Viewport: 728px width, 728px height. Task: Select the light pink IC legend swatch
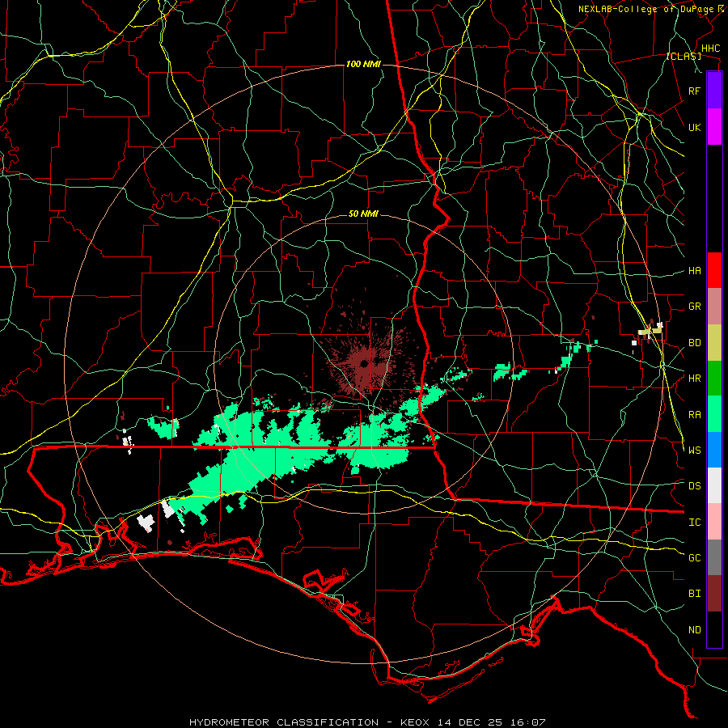pyautogui.click(x=714, y=522)
